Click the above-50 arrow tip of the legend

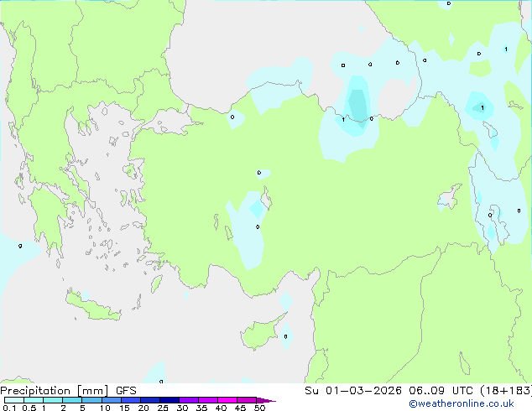pos(266,400)
